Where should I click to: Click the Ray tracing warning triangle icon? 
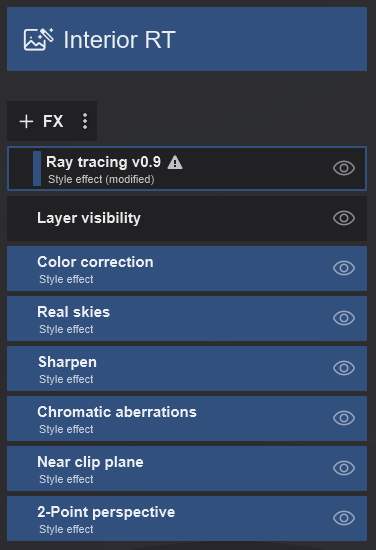pos(175,162)
